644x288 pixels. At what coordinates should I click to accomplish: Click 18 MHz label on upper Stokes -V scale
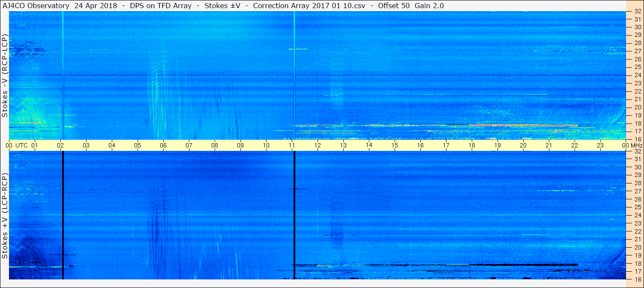pyautogui.click(x=638, y=123)
